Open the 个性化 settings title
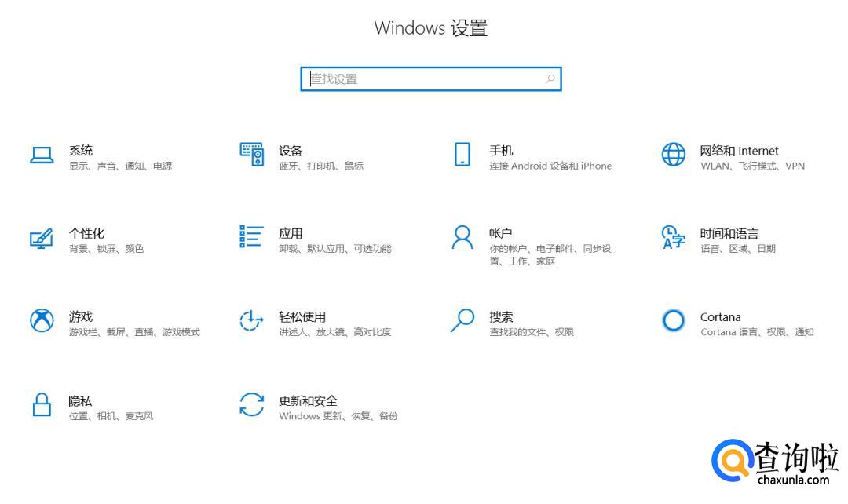848x504 pixels. point(86,233)
